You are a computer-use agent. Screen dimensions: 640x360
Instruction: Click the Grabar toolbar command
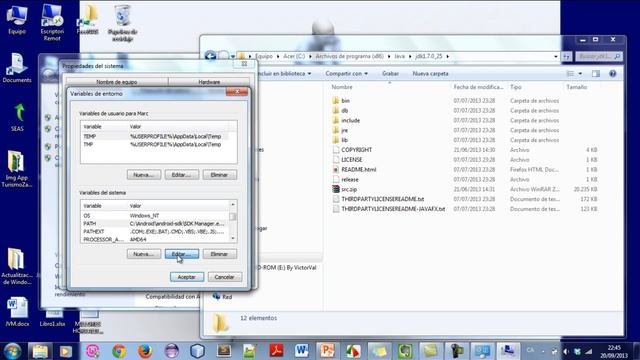coord(390,73)
